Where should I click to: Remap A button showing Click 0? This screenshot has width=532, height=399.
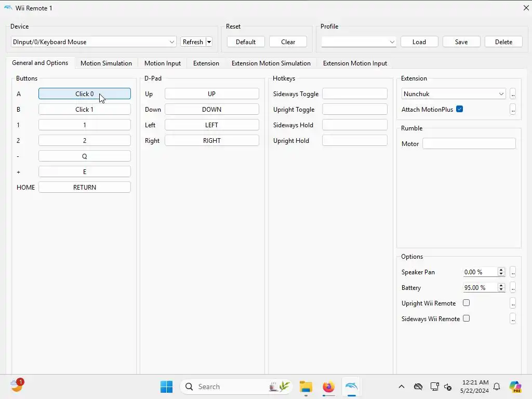click(x=85, y=94)
